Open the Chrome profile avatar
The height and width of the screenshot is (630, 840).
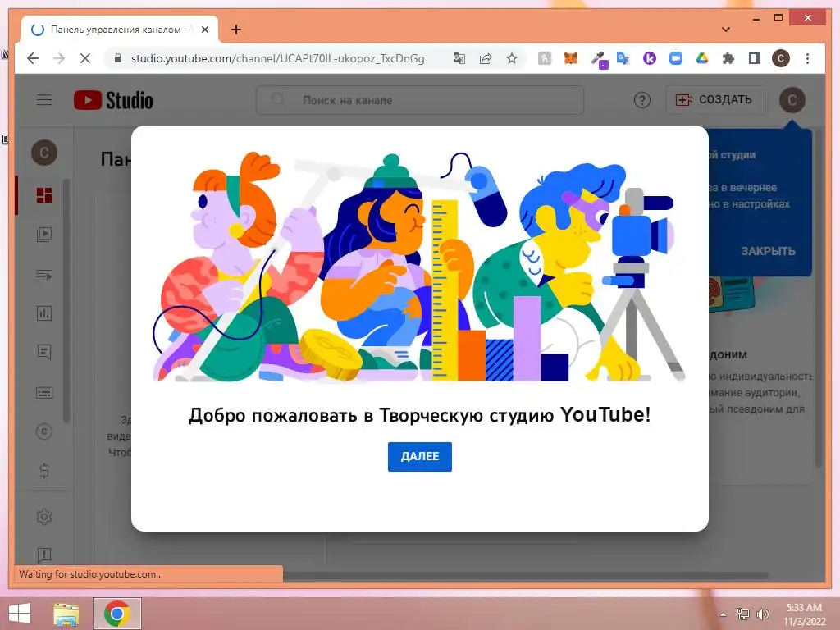tap(781, 58)
